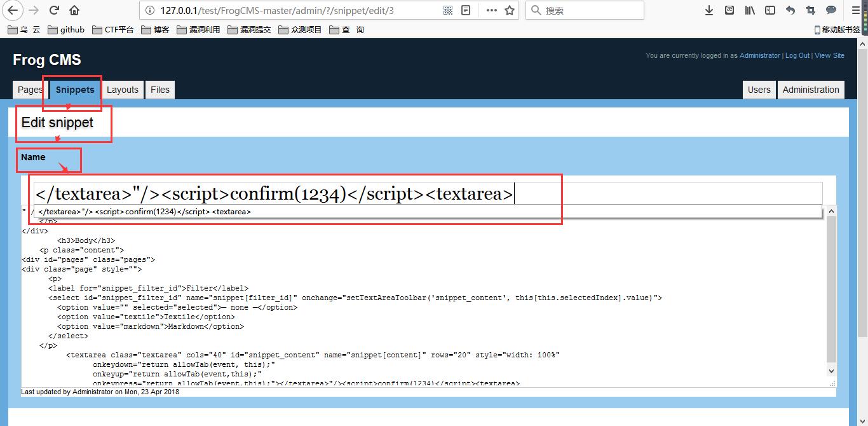This screenshot has width=868, height=426.
Task: Open the chat bubble toolbar icon
Action: click(x=831, y=10)
